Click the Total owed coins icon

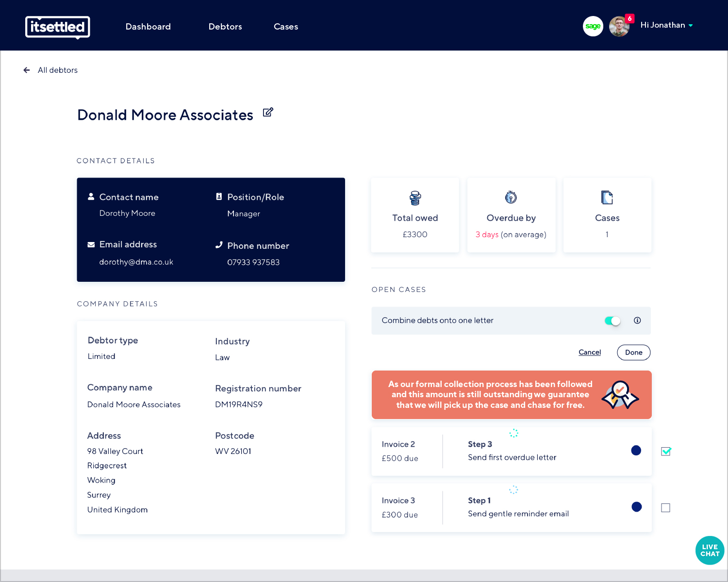415,198
